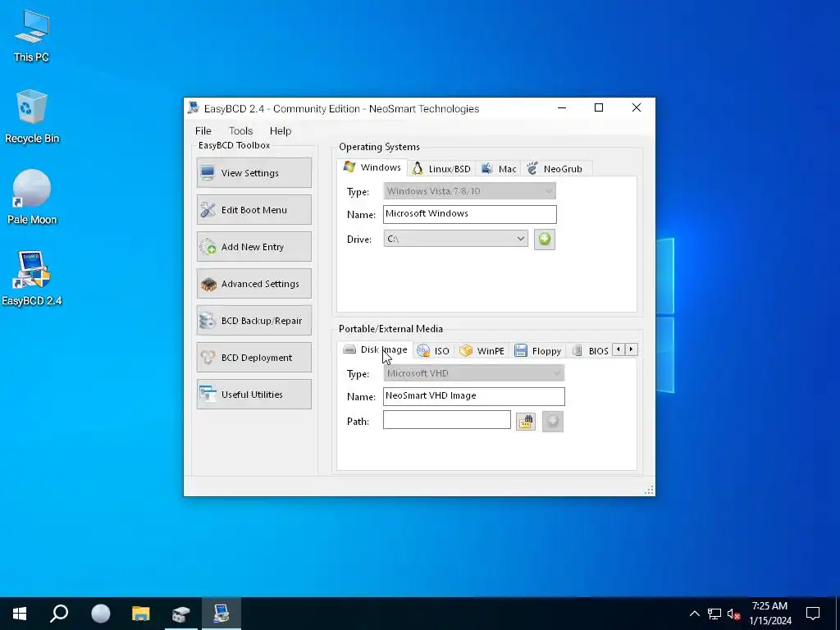Select the Disk Image tab

[x=376, y=349]
